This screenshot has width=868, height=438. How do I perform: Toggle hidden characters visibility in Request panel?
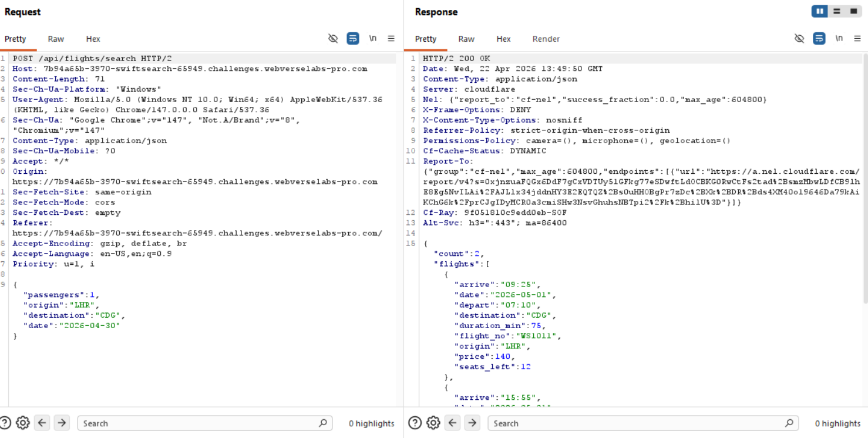tap(333, 39)
